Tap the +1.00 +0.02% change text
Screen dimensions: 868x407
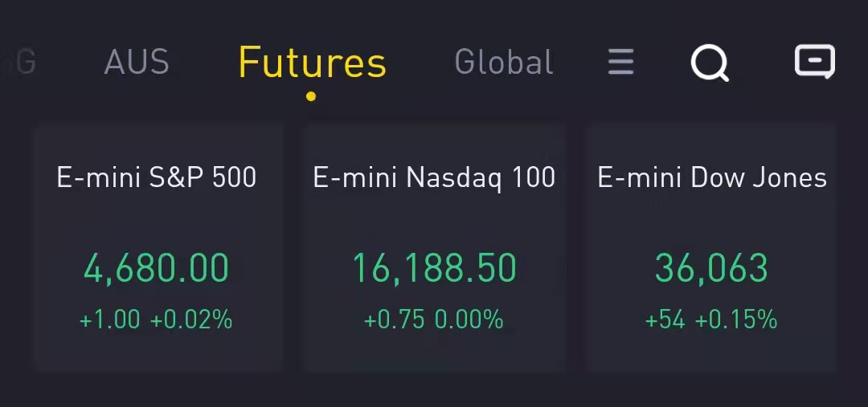[x=156, y=320]
